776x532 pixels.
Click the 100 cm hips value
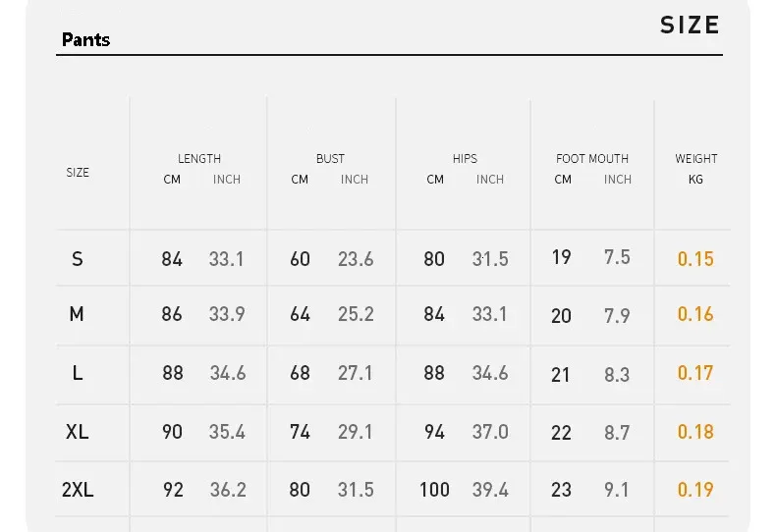pyautogui.click(x=434, y=490)
